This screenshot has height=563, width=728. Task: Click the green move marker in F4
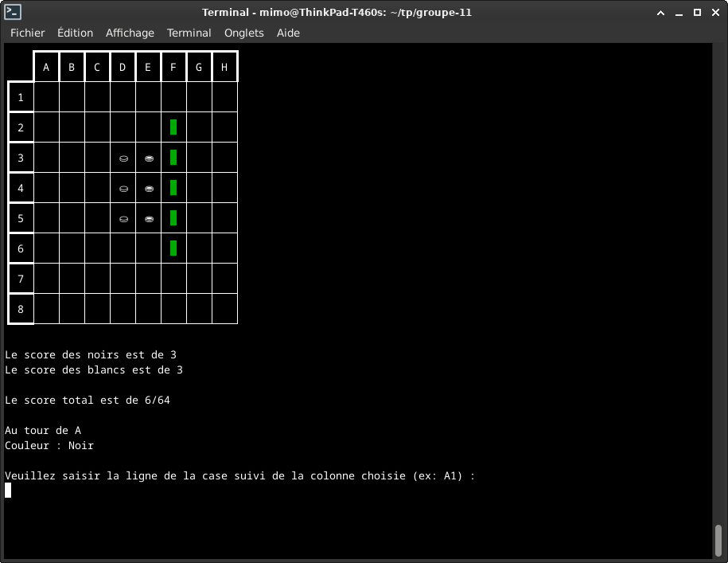[173, 188]
